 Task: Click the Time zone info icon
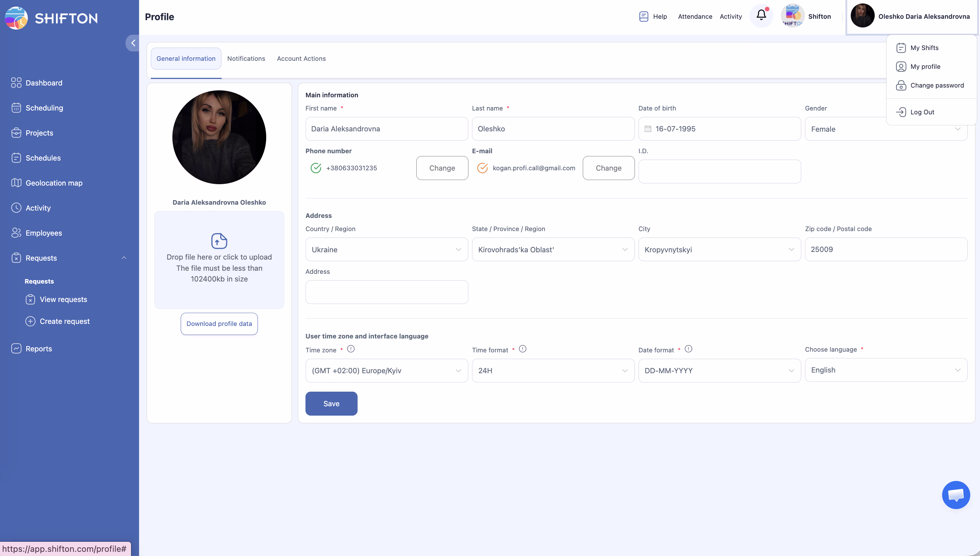351,349
